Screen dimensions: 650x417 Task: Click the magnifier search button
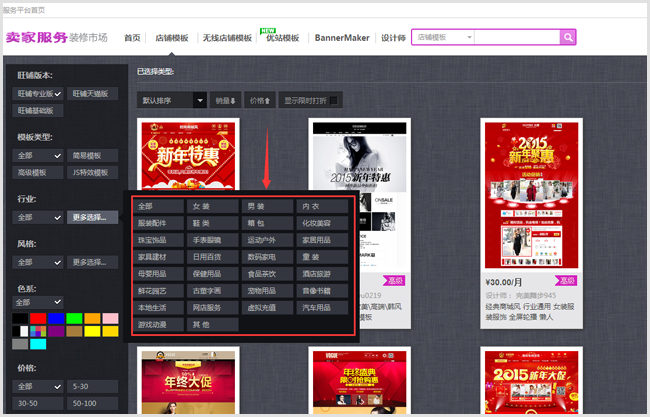click(x=568, y=37)
